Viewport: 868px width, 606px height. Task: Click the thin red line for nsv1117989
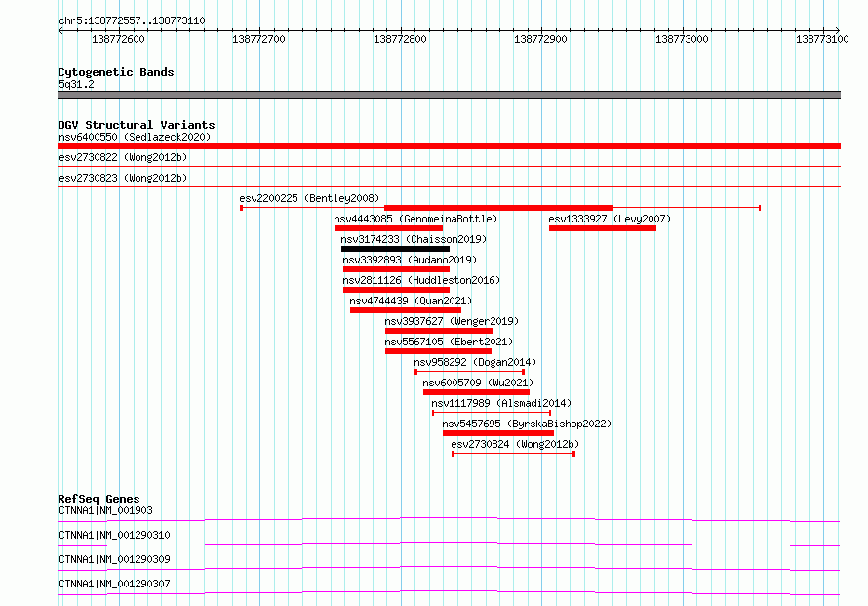(492, 413)
